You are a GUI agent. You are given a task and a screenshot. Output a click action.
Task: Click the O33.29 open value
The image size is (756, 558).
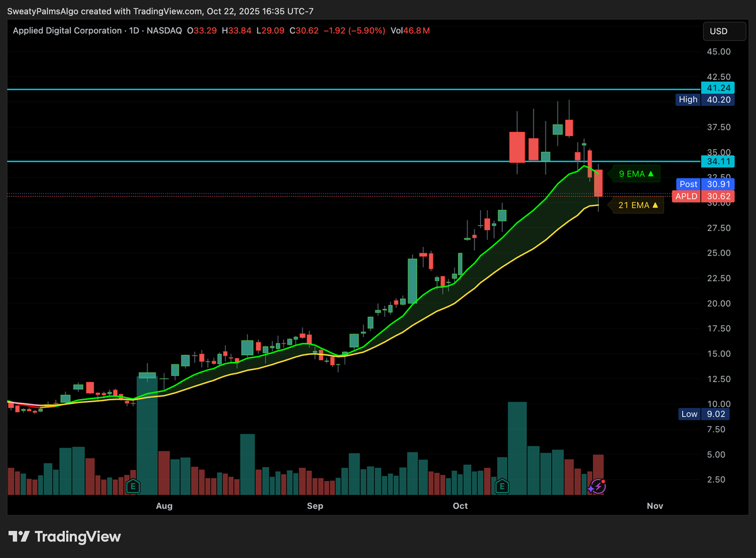click(x=201, y=30)
